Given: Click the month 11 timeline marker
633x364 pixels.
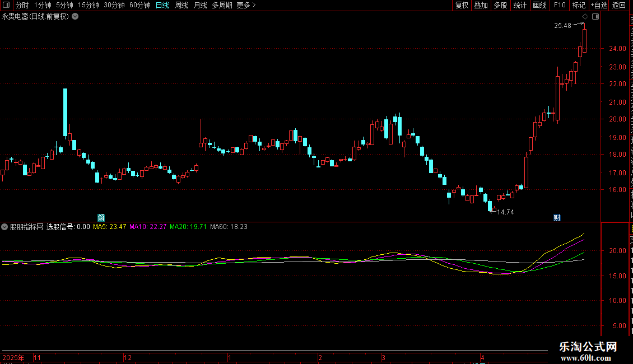Looking at the screenshot, I should 38,357.
